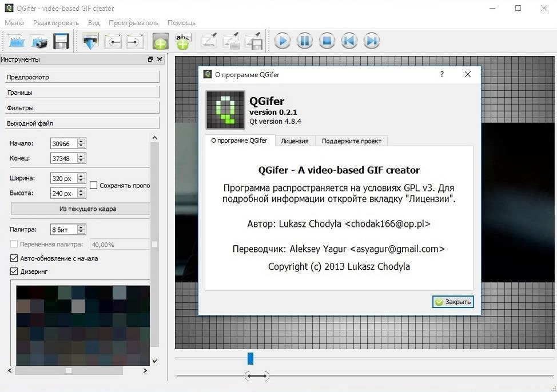This screenshot has width=557, height=392.
Task: Increase Палитра bit depth up arrow
Action: [81, 227]
